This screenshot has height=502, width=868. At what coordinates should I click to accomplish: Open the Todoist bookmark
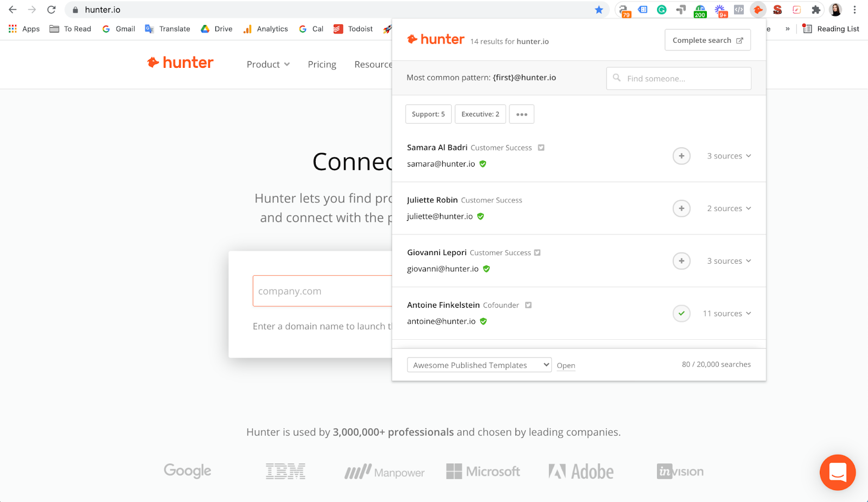353,29
